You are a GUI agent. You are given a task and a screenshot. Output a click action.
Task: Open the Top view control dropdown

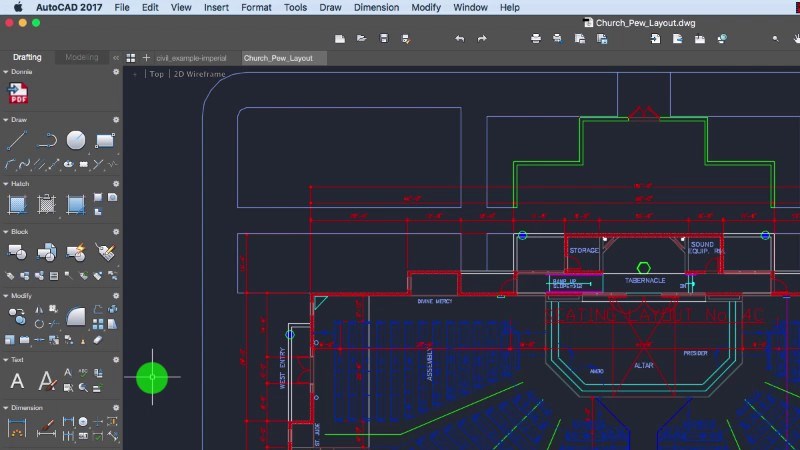[157, 74]
